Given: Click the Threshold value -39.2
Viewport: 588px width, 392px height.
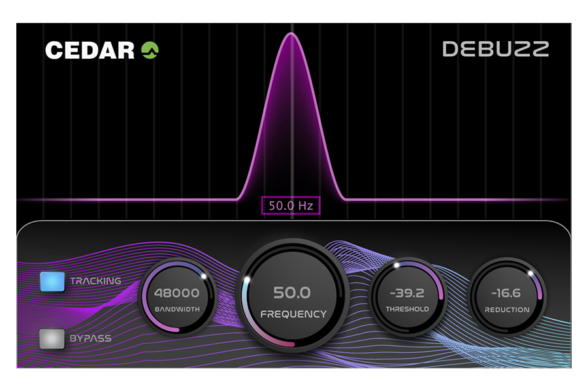Looking at the screenshot, I should click(x=407, y=293).
